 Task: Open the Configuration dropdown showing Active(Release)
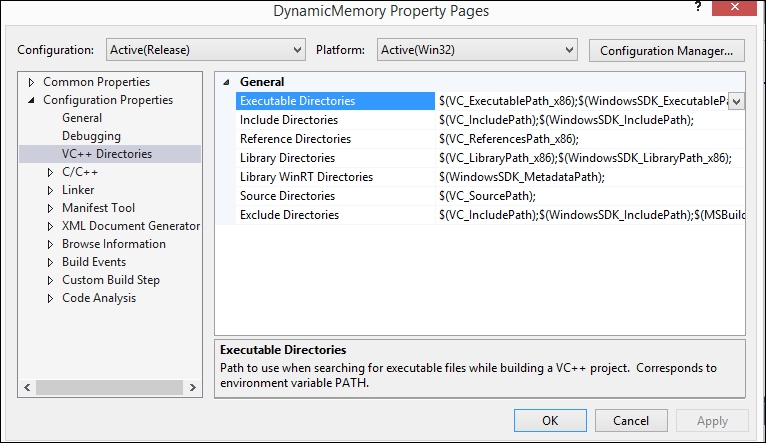(x=206, y=50)
